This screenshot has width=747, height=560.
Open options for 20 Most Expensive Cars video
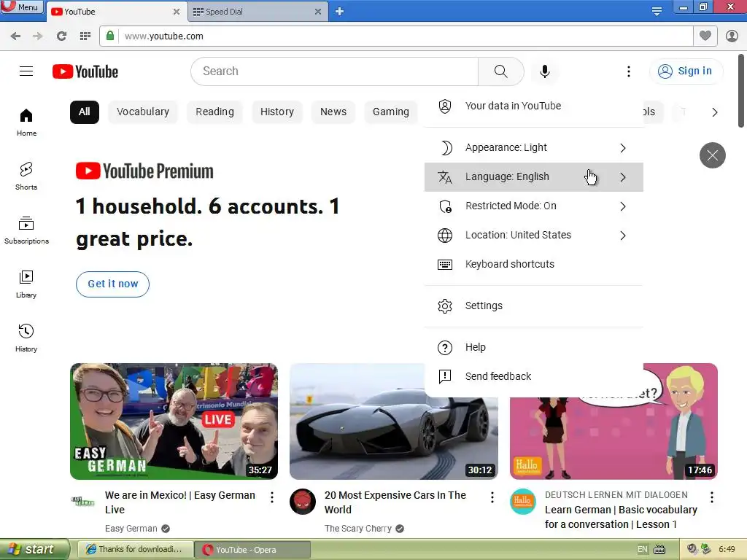492,497
